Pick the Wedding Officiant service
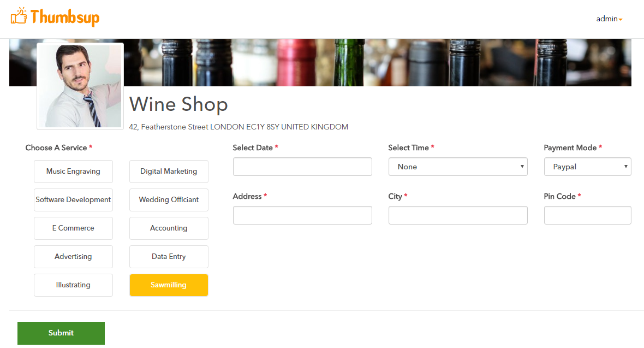The height and width of the screenshot is (348, 644). click(169, 200)
